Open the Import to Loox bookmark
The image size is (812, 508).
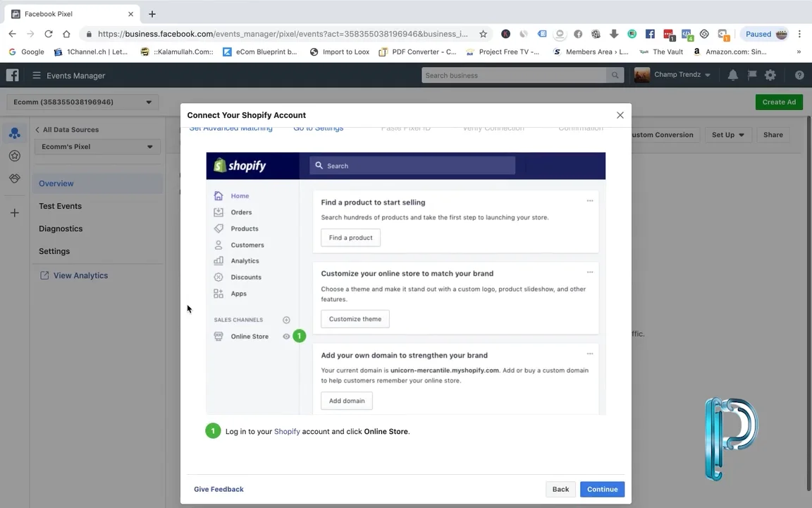point(340,52)
